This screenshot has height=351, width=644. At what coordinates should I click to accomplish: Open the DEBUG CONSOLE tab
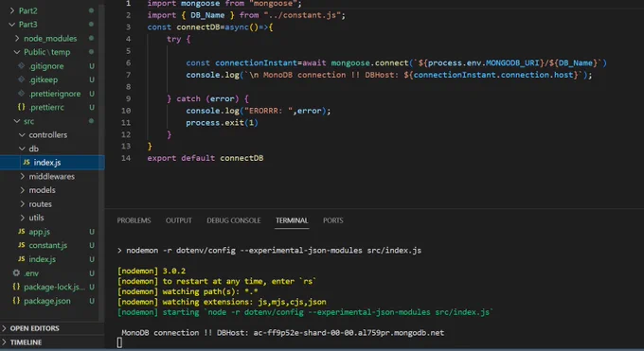(234, 220)
